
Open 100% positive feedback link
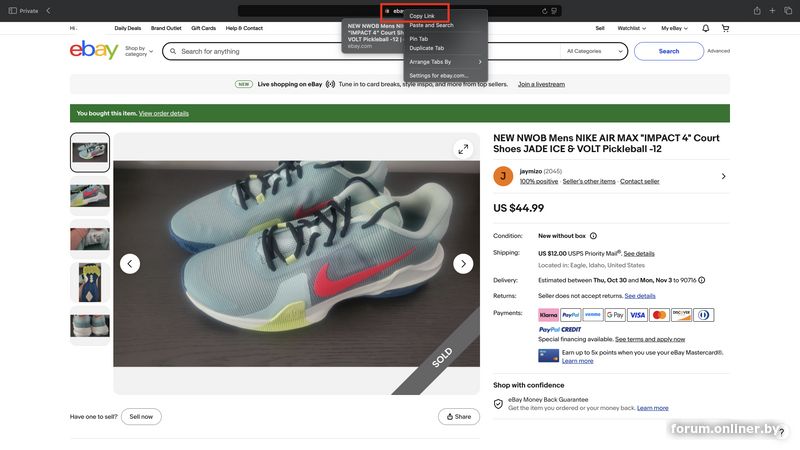(x=539, y=181)
